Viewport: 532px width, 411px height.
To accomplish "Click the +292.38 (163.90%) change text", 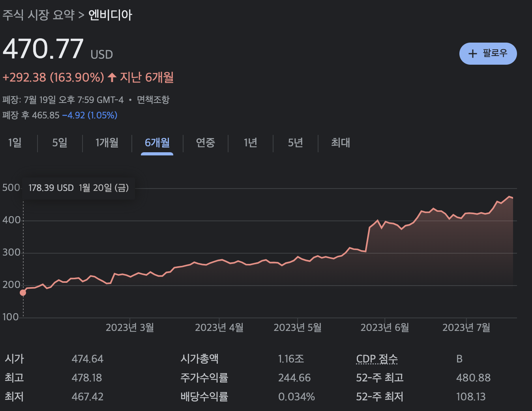I will 53,77.
